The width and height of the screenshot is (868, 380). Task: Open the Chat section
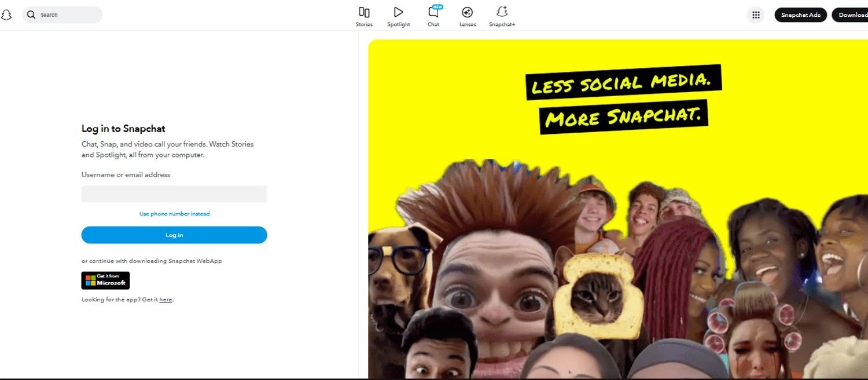click(433, 16)
